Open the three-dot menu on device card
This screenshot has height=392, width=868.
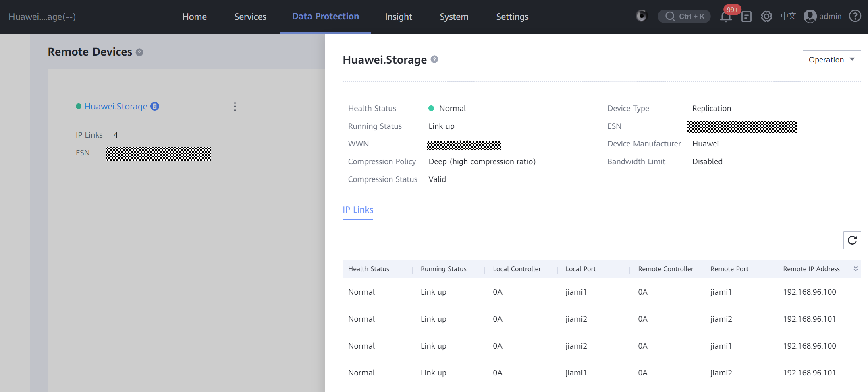pos(235,107)
